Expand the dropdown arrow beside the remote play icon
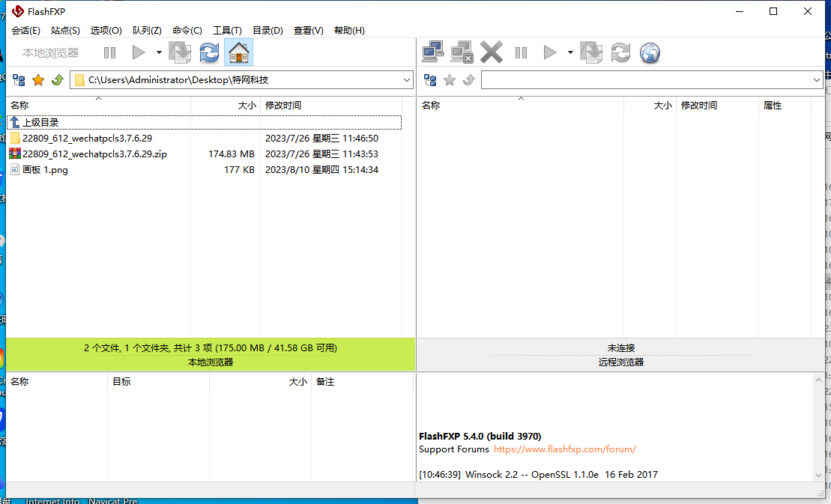Image resolution: width=831 pixels, height=504 pixels. point(570,52)
